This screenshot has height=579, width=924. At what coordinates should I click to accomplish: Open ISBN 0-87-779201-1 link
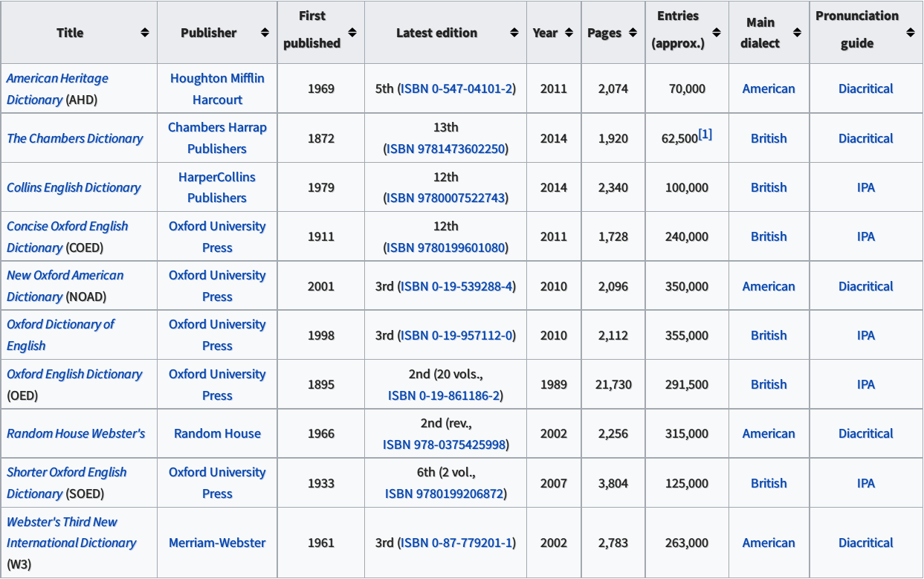click(456, 543)
